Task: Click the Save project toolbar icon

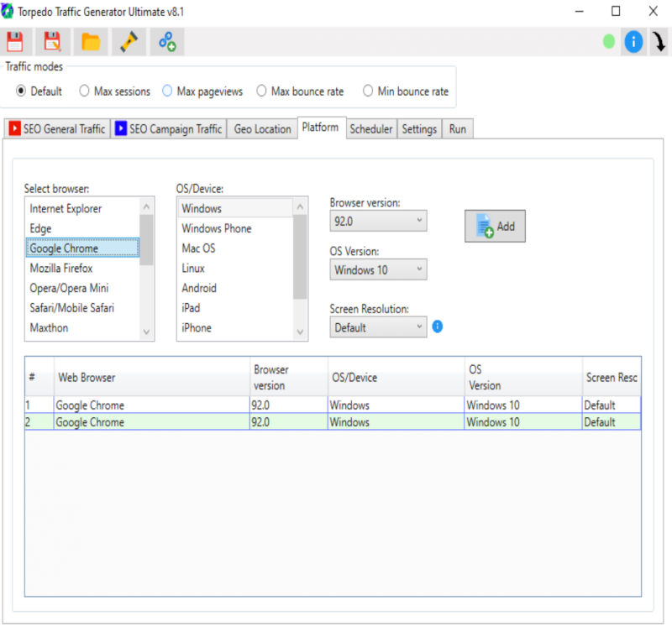Action: [x=15, y=41]
